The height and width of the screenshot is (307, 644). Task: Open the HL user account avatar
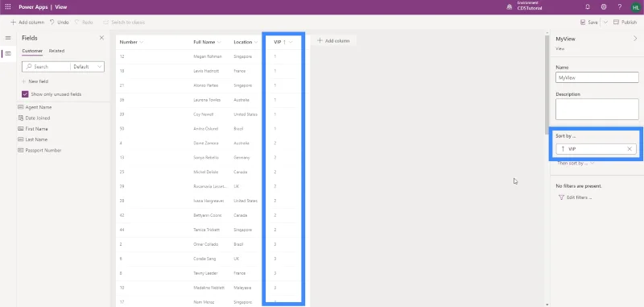point(635,7)
